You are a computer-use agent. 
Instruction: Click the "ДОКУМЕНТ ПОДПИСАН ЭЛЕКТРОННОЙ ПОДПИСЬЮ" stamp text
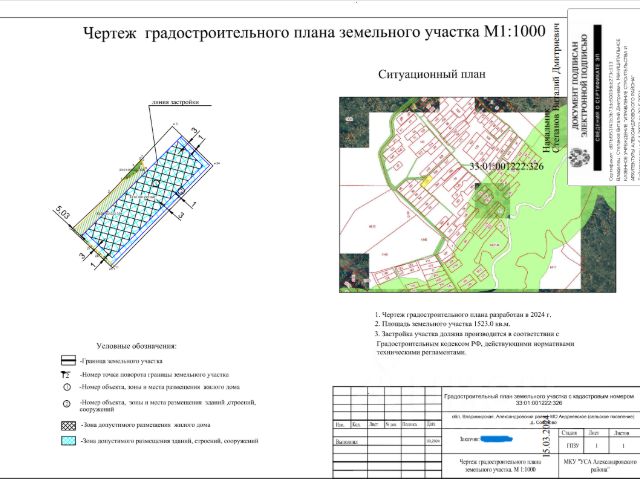580,85
